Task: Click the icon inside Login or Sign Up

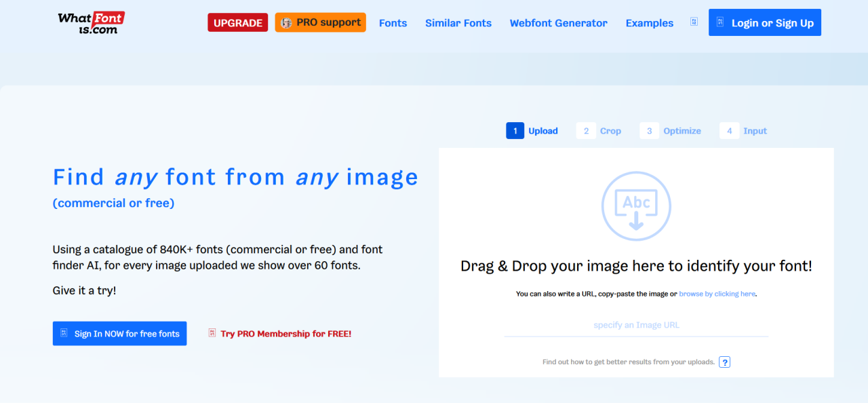Action: [720, 22]
